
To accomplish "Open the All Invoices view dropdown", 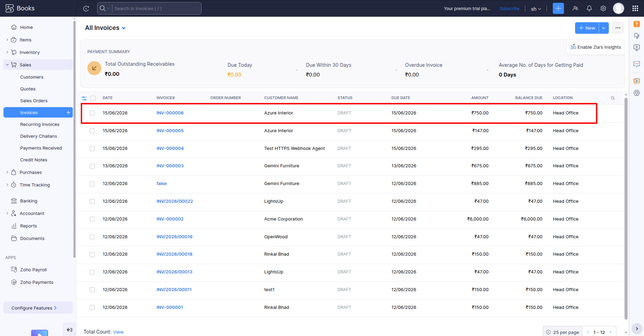I will tap(105, 28).
